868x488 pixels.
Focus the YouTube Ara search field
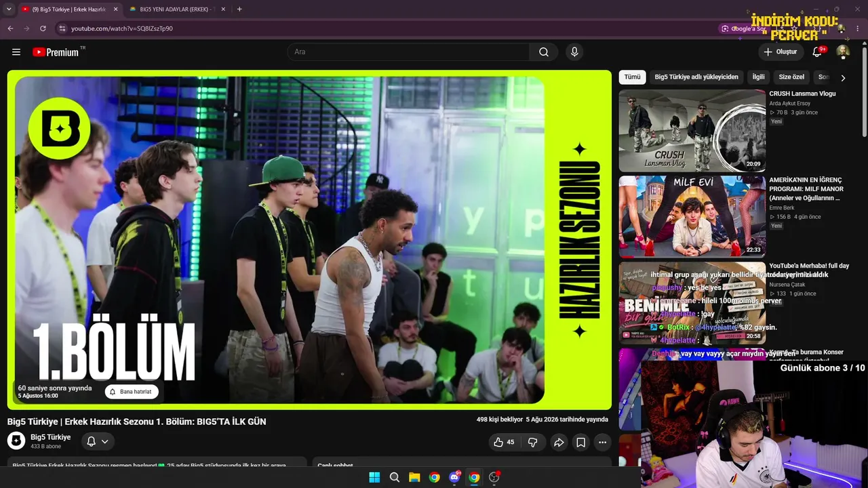pyautogui.click(x=409, y=52)
